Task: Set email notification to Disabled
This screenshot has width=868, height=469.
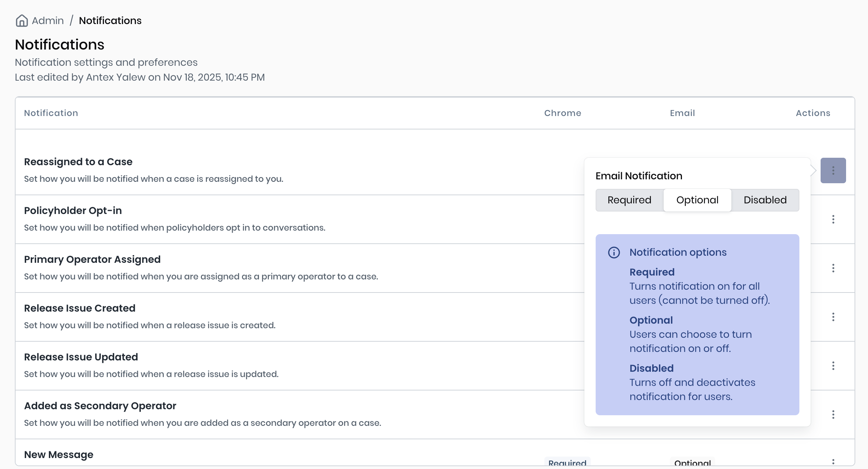Action: (765, 200)
